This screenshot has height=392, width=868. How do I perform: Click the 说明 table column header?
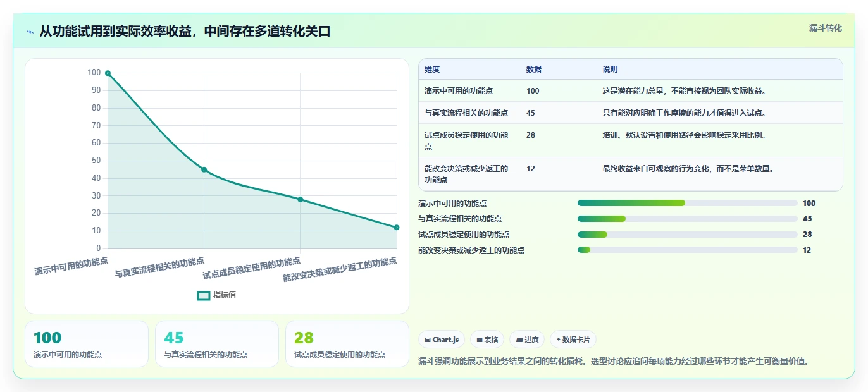click(x=611, y=70)
